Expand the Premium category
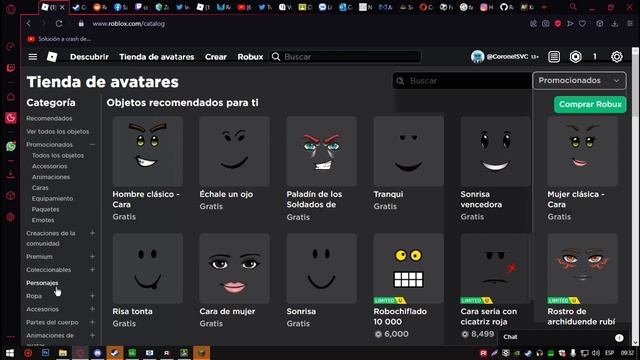This screenshot has width=640, height=360. (x=92, y=256)
